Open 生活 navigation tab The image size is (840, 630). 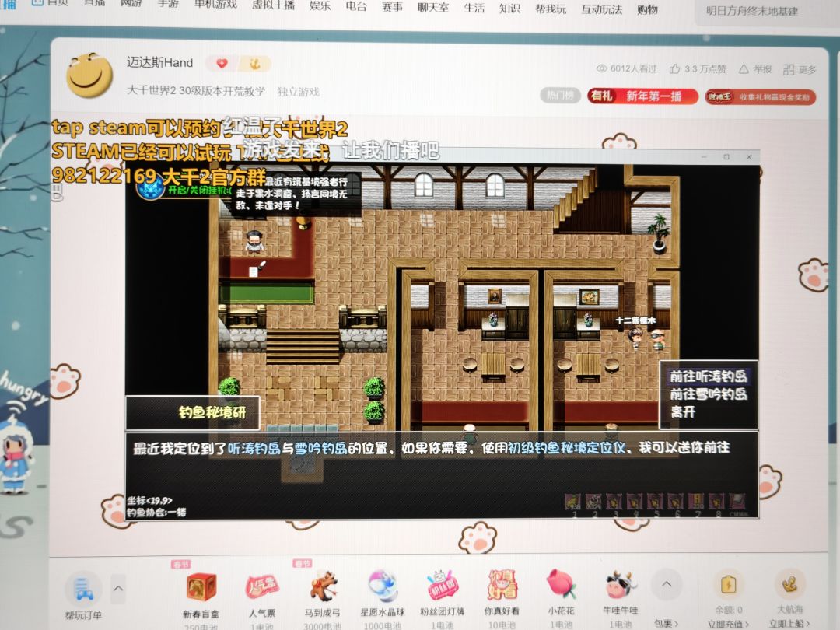(474, 8)
